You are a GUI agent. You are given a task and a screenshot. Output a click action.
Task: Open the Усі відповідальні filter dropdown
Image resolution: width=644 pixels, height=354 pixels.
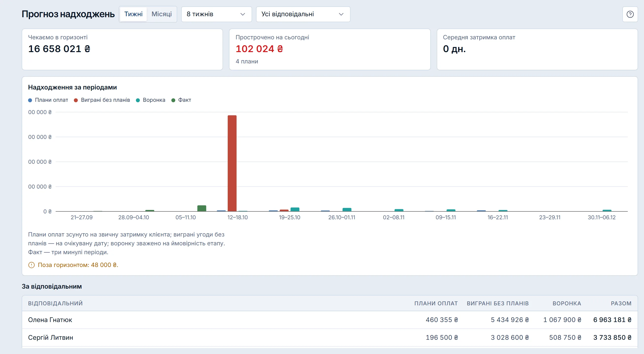[x=303, y=14]
